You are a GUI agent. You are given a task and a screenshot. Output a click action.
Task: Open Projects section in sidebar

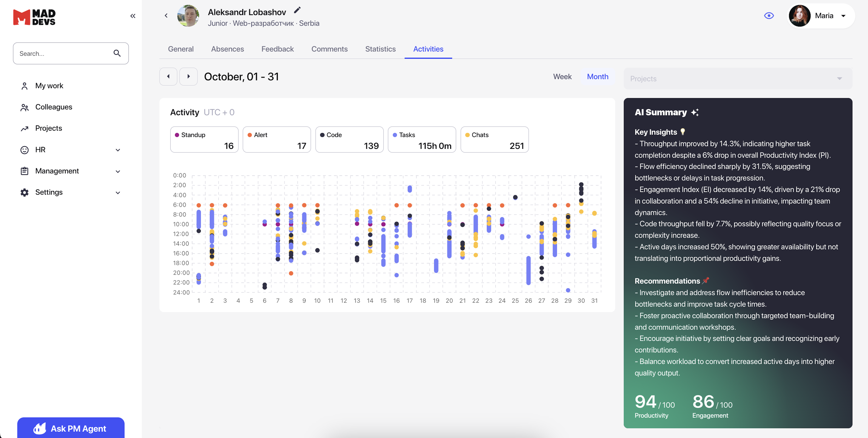click(x=48, y=128)
